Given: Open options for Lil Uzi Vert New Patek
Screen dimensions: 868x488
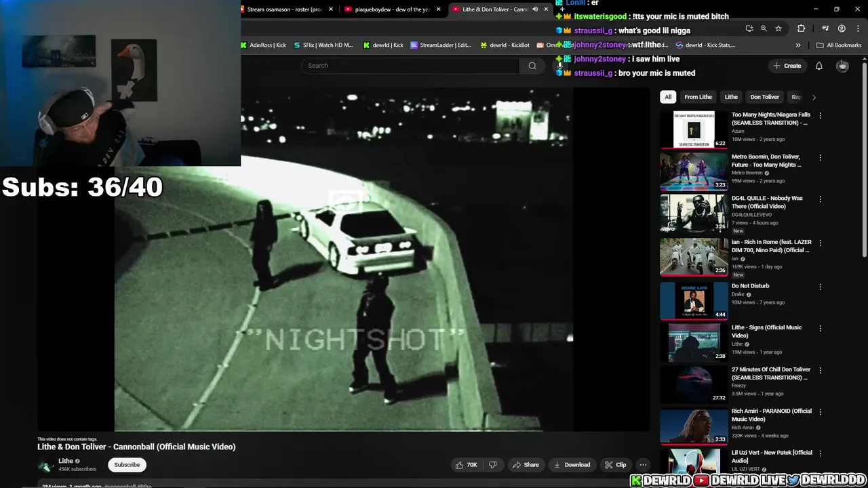Looking at the screenshot, I should pyautogui.click(x=820, y=453).
